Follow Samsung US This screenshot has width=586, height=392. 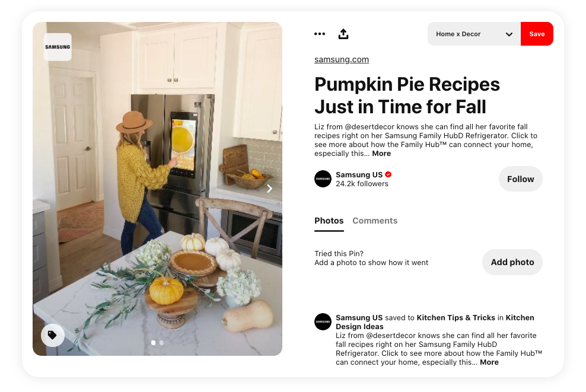pos(520,179)
